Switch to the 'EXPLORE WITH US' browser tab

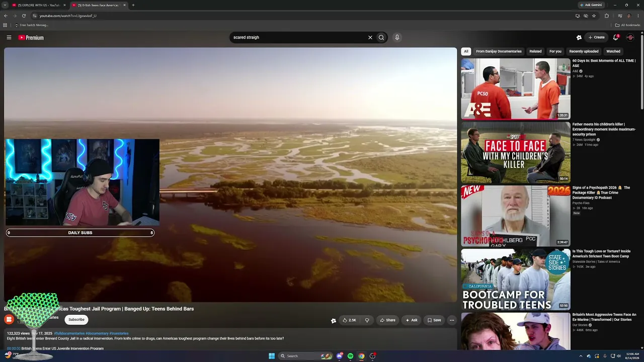38,5
